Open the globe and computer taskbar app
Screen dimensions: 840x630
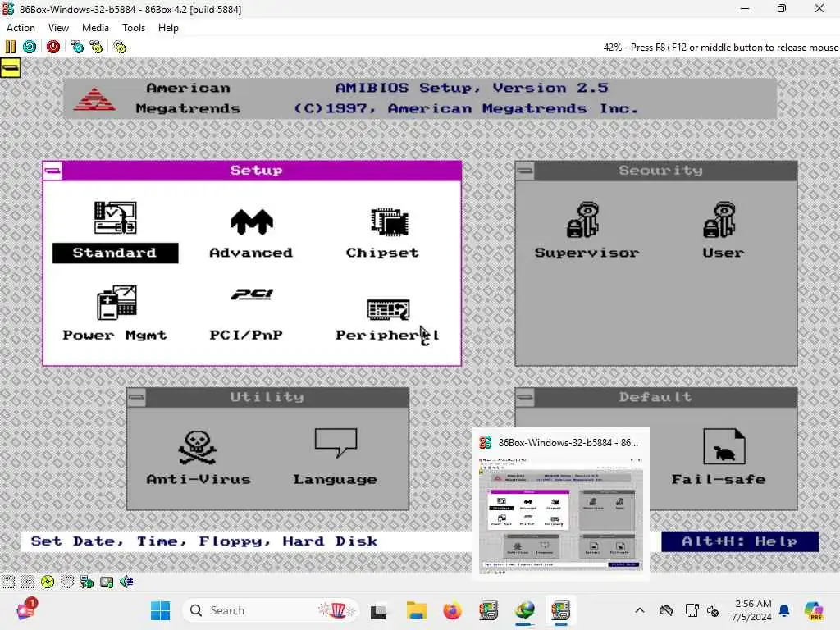[525, 610]
